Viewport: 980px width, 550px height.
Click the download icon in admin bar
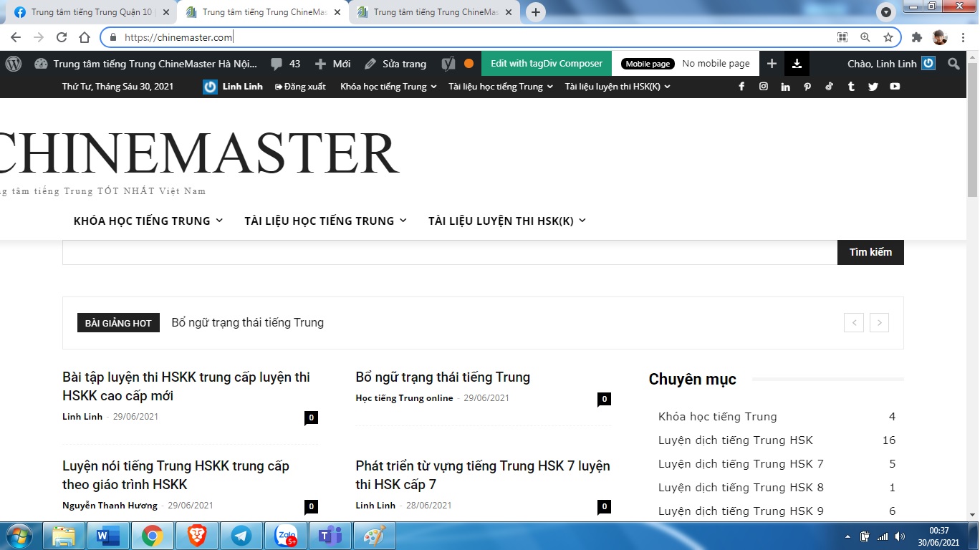tap(797, 64)
